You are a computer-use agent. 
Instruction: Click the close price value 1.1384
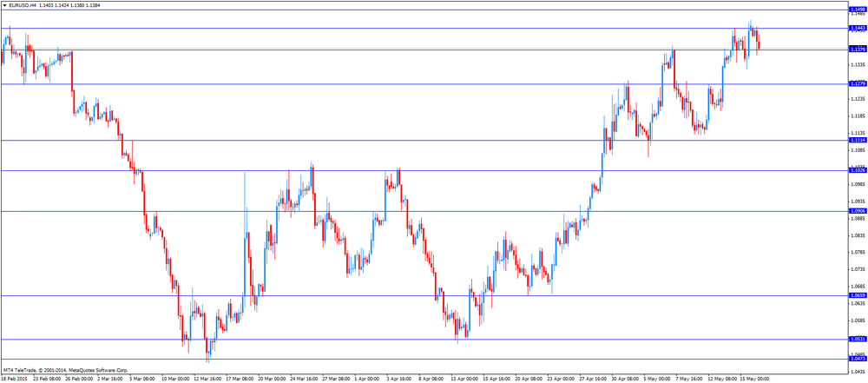tap(94, 4)
